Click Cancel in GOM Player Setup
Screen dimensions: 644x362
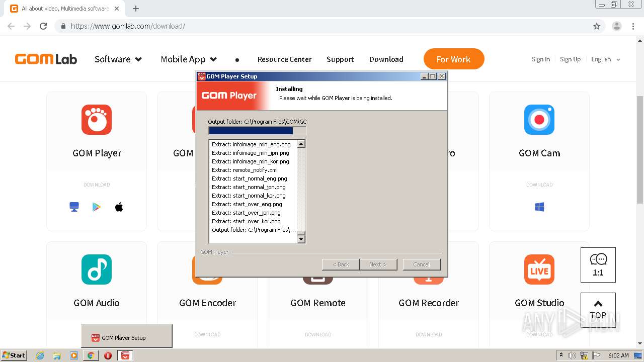422,264
